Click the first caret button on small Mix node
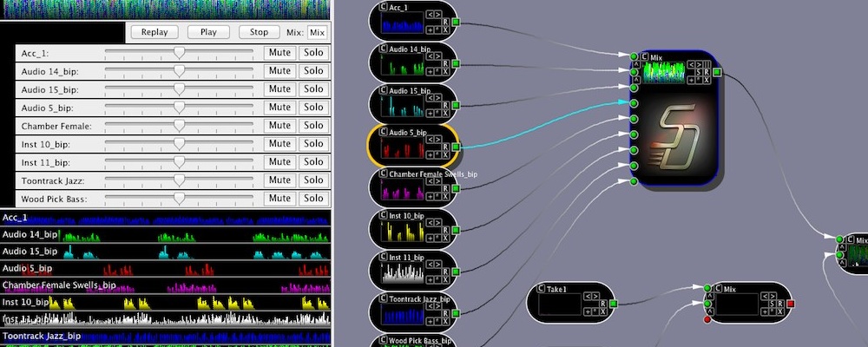The width and height of the screenshot is (868, 347). click(x=710, y=296)
